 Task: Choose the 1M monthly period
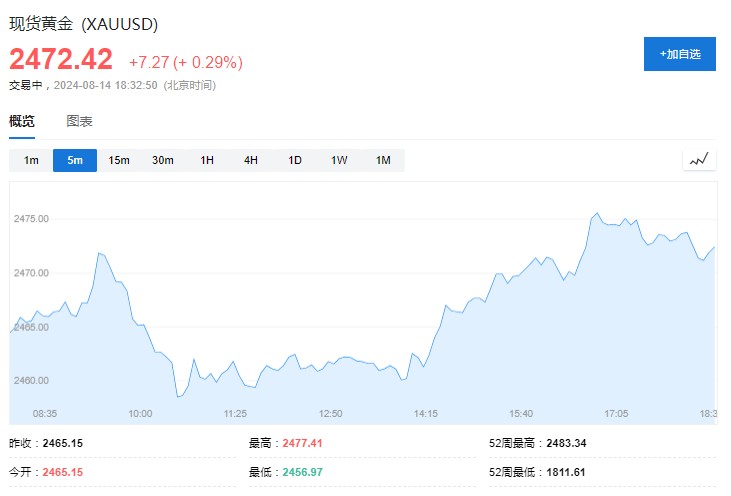(x=383, y=160)
